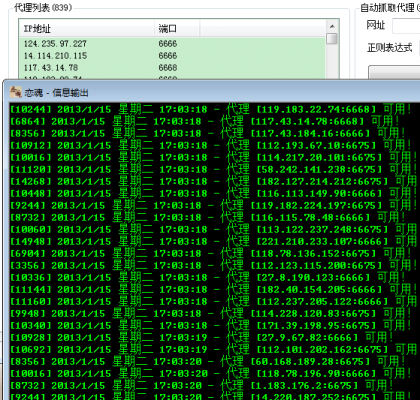
Task: Click console line with 118.78.196.90:6666
Action: [x=211, y=373]
